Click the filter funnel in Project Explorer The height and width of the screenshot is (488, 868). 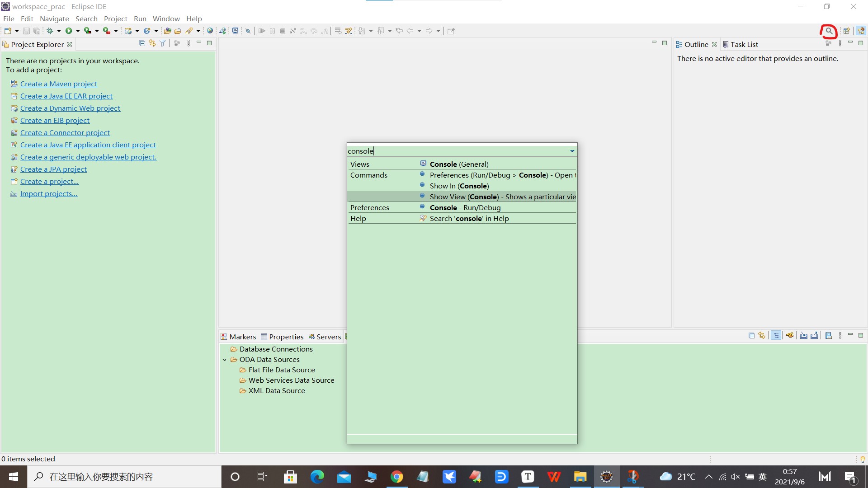tap(163, 43)
